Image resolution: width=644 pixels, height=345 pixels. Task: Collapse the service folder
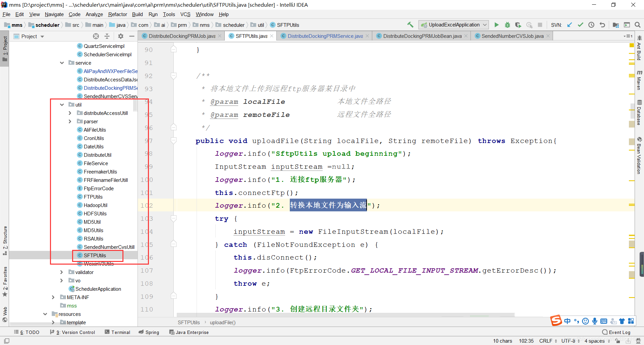[x=62, y=63]
